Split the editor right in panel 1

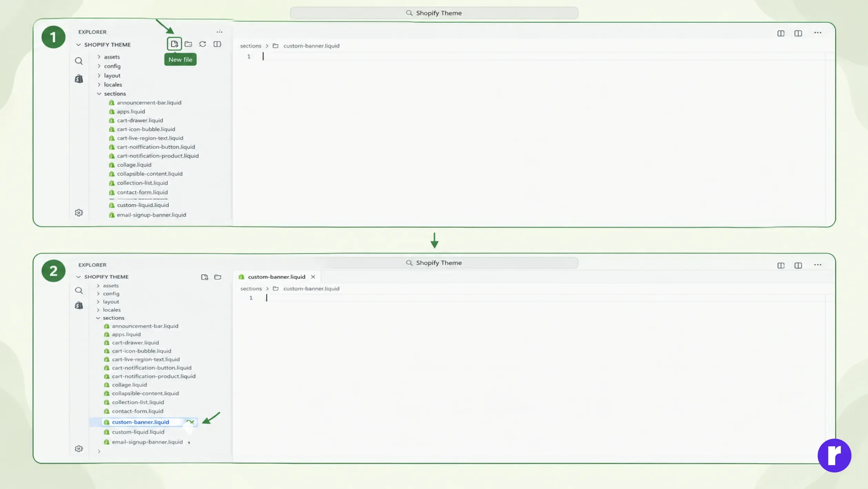click(798, 33)
